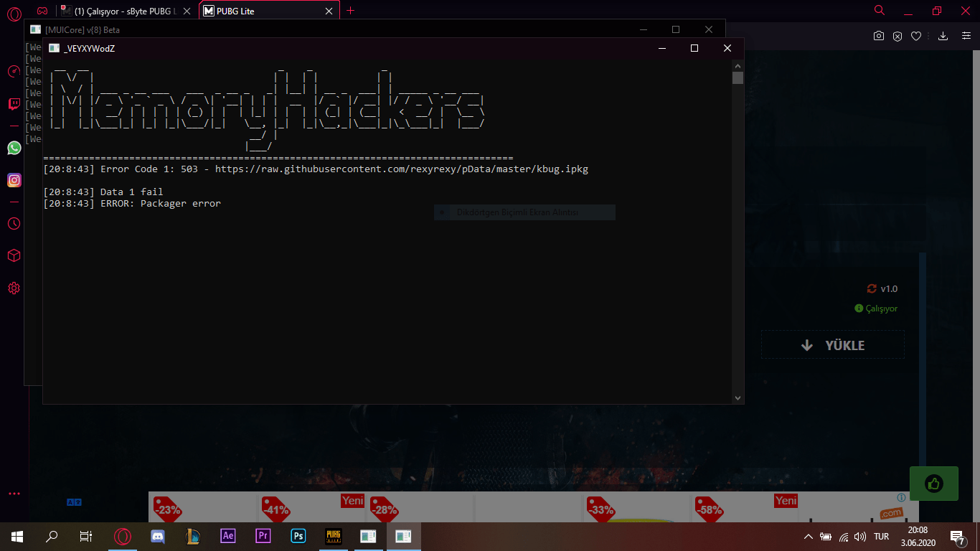Open GX Control speedometer in sidebar

(14, 71)
